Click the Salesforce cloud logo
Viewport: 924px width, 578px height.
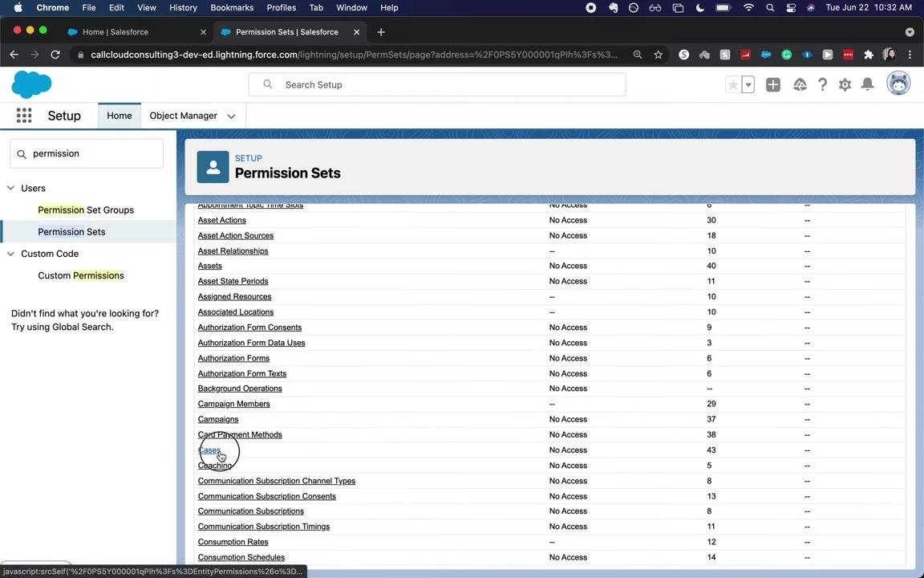(x=31, y=84)
